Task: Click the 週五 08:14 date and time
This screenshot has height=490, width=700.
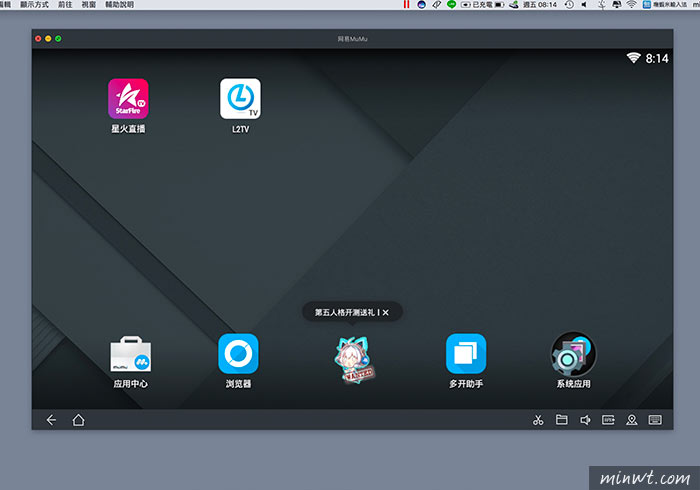Action: tap(540, 4)
